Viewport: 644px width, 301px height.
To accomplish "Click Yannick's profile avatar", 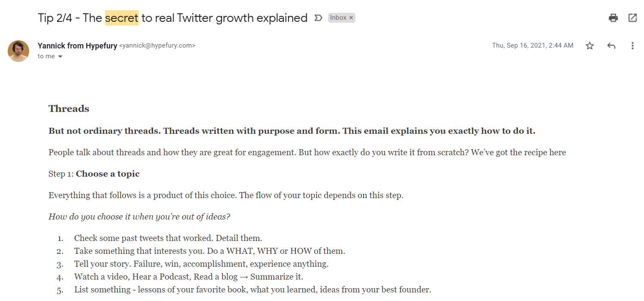I will 18,51.
